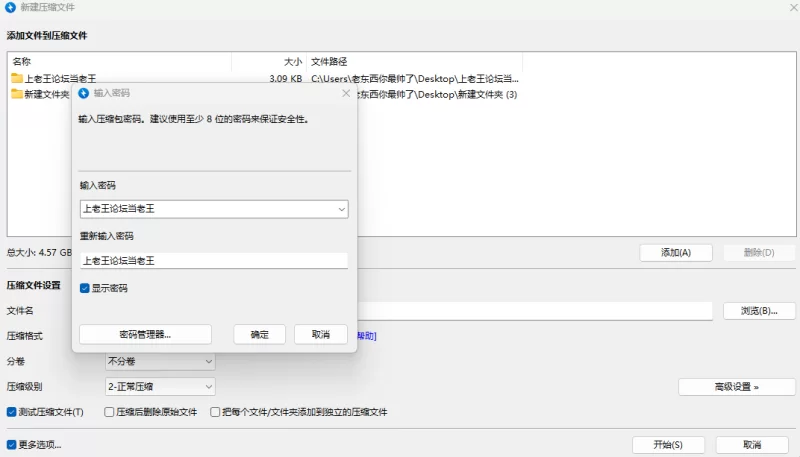Screen dimensions: 800x457
Task: Click 取消 button in main window
Action: click(752, 445)
